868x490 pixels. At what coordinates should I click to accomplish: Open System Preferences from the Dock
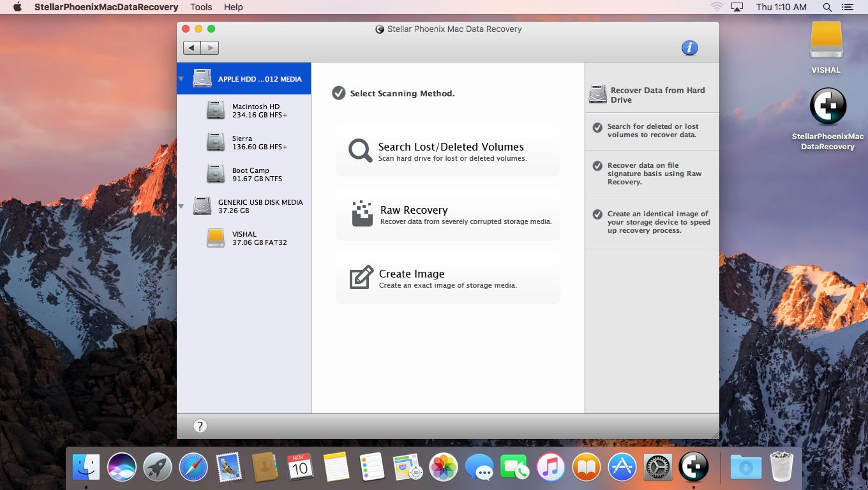coord(657,467)
